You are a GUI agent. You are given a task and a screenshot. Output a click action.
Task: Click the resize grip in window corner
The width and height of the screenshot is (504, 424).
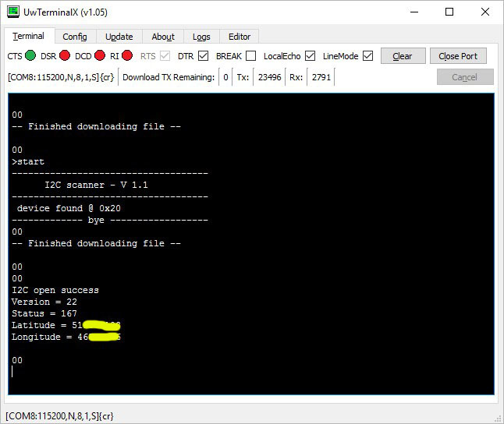pos(499,419)
